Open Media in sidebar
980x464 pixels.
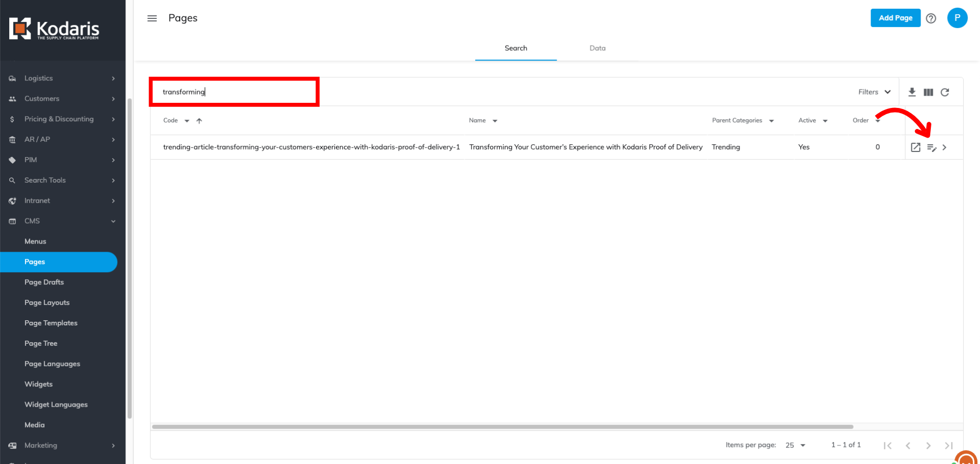(34, 425)
